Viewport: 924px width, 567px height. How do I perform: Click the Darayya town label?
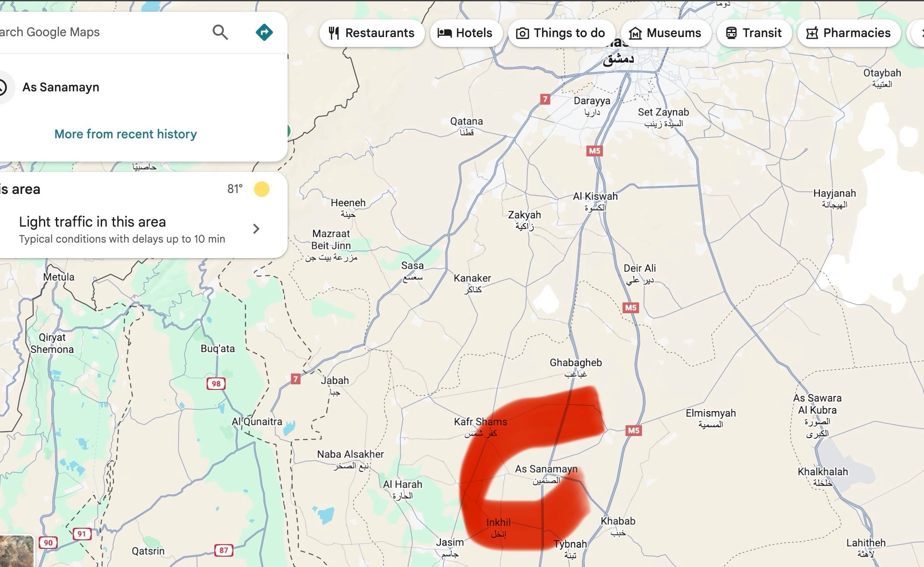[x=592, y=106]
